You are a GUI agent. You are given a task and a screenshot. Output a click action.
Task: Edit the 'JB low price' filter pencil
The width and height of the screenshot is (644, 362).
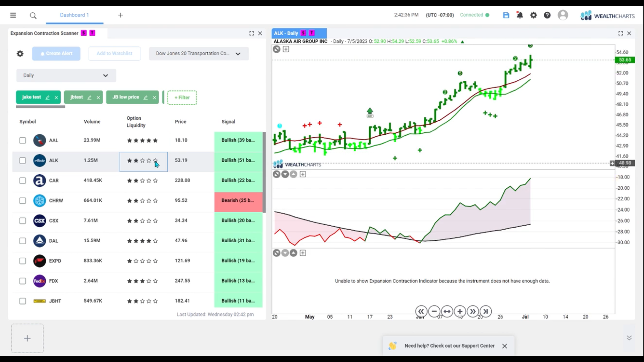point(146,98)
